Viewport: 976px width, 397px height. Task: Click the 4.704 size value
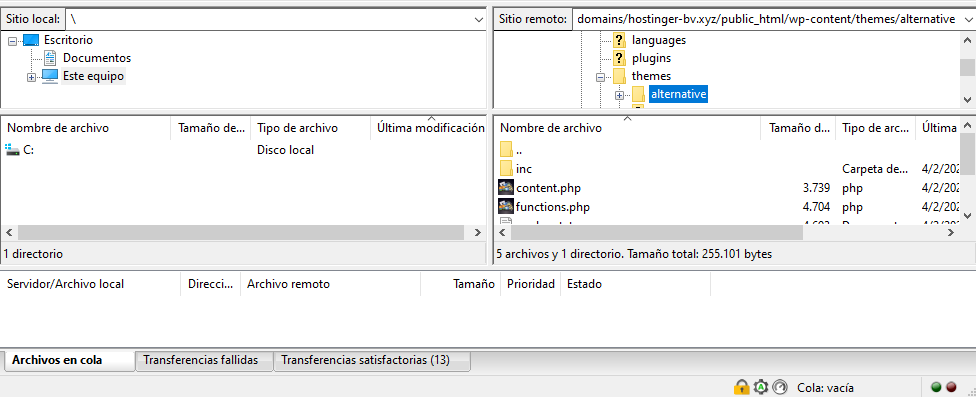click(x=817, y=207)
